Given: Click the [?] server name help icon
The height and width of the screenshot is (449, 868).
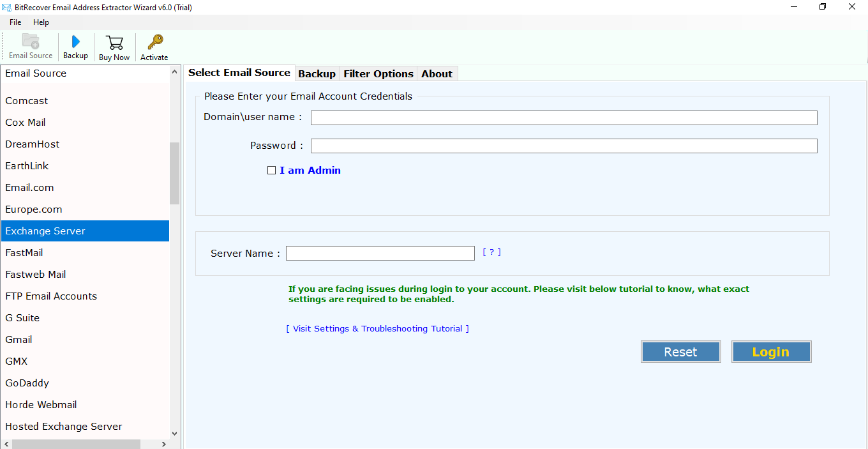Looking at the screenshot, I should [491, 252].
